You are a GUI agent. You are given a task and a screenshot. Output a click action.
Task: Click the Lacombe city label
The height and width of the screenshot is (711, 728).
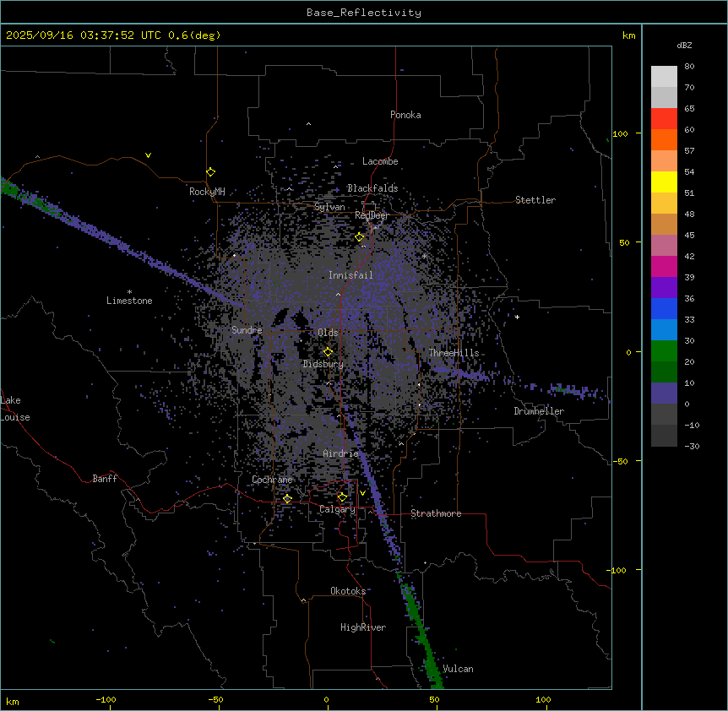coord(380,161)
